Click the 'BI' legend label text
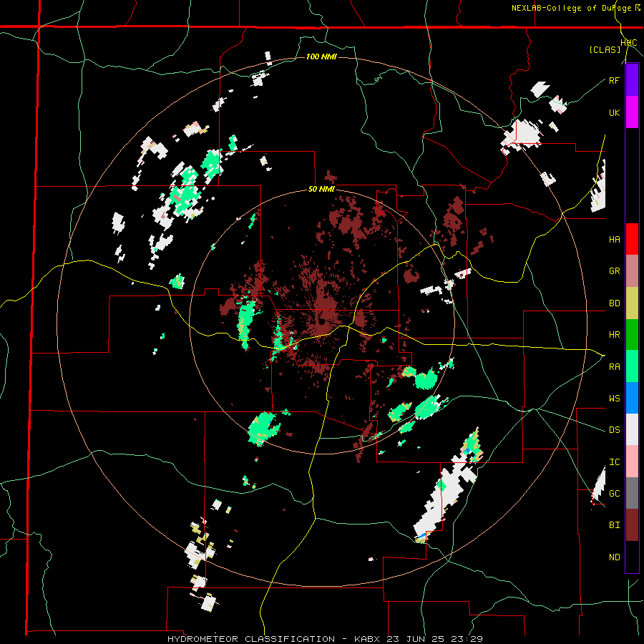Image resolution: width=644 pixels, height=644 pixels. pos(615,525)
